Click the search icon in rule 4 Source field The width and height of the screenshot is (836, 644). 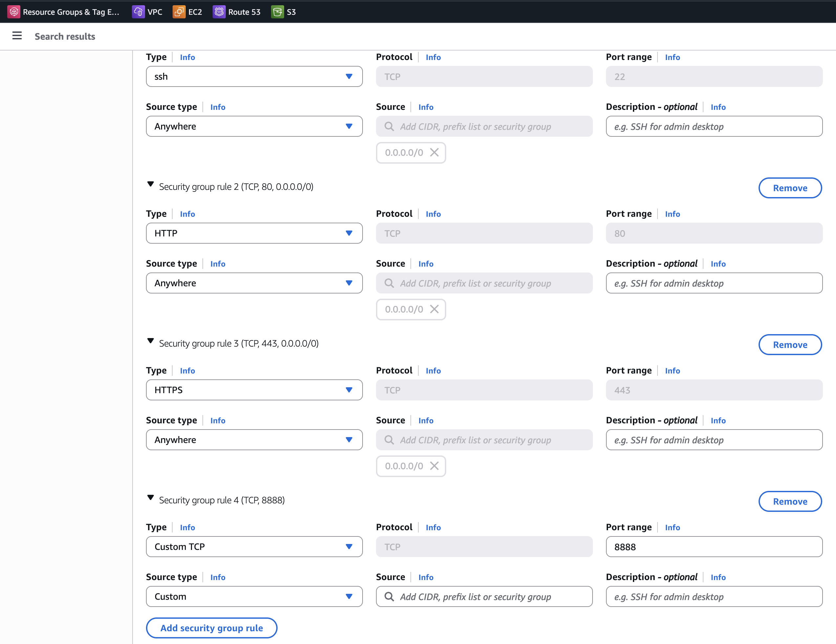(389, 596)
